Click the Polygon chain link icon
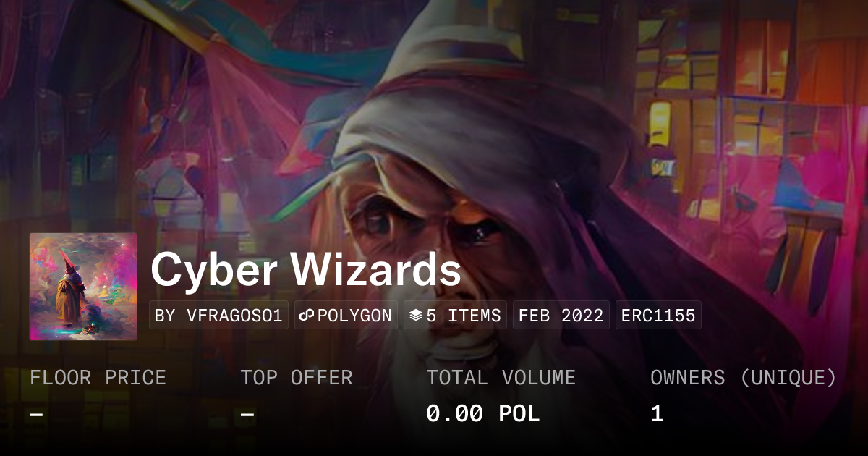 pyautogui.click(x=305, y=316)
